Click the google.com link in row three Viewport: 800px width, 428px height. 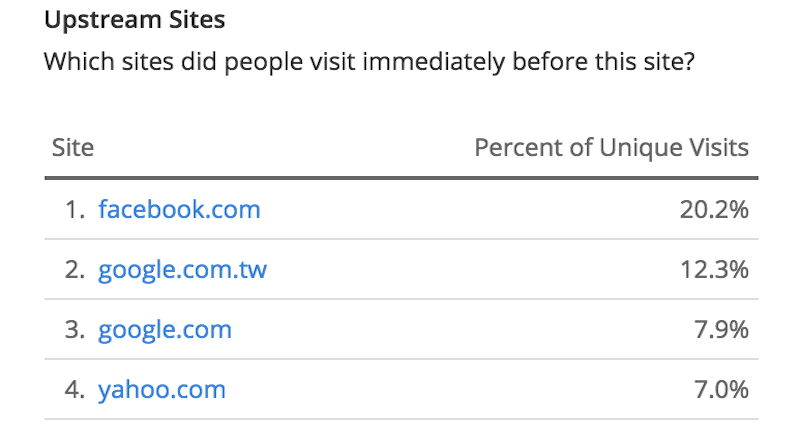click(x=165, y=330)
